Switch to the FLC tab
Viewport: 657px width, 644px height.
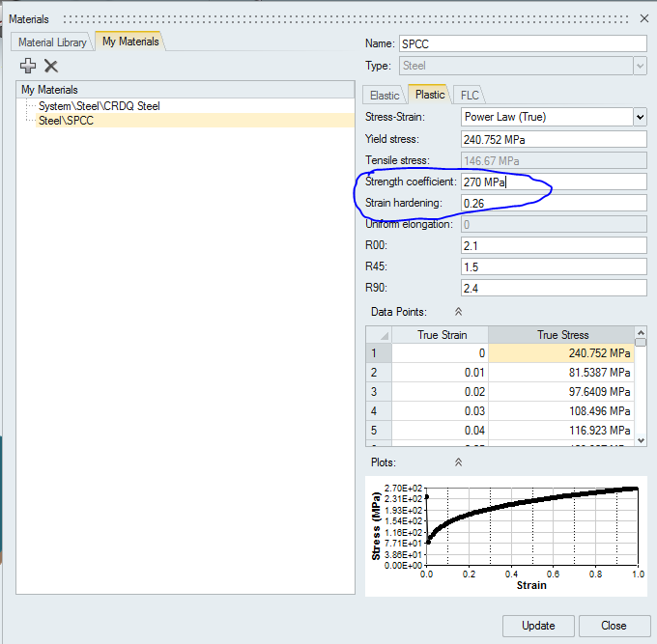[x=470, y=96]
